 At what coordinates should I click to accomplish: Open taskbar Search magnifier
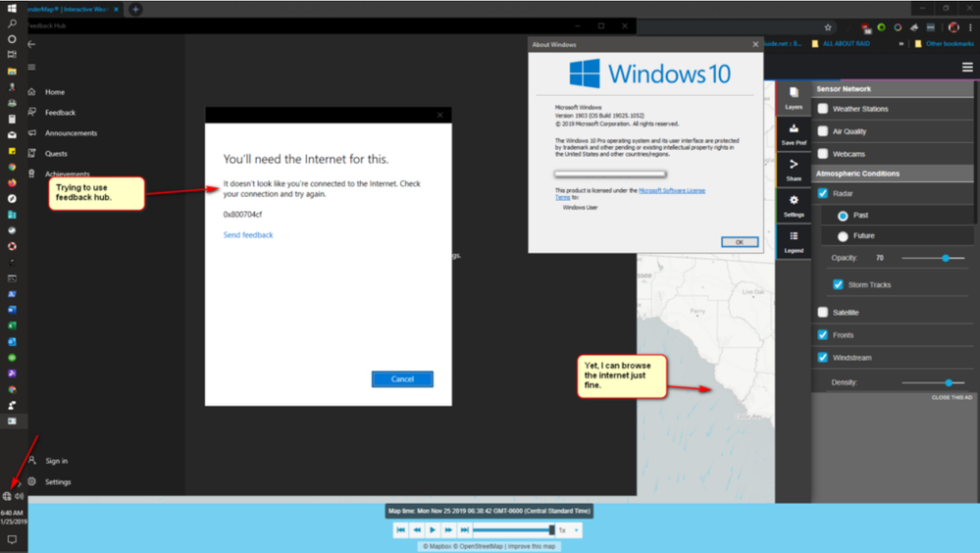(x=12, y=24)
